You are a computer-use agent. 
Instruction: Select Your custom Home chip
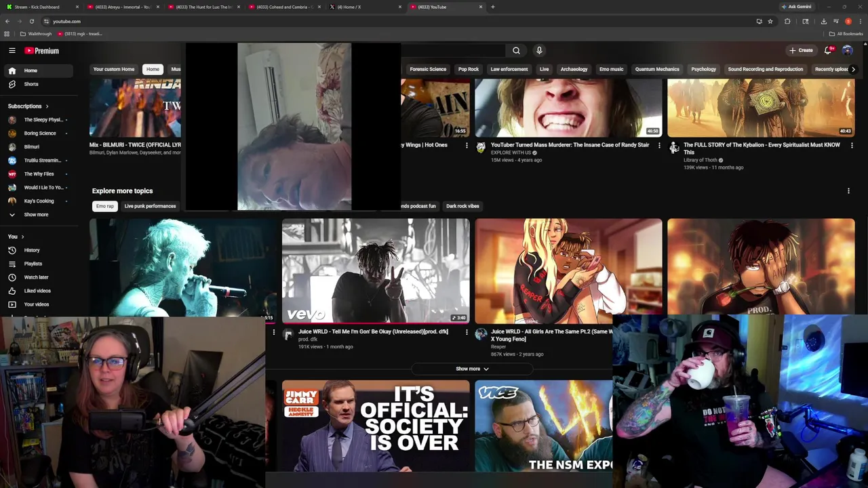click(114, 69)
